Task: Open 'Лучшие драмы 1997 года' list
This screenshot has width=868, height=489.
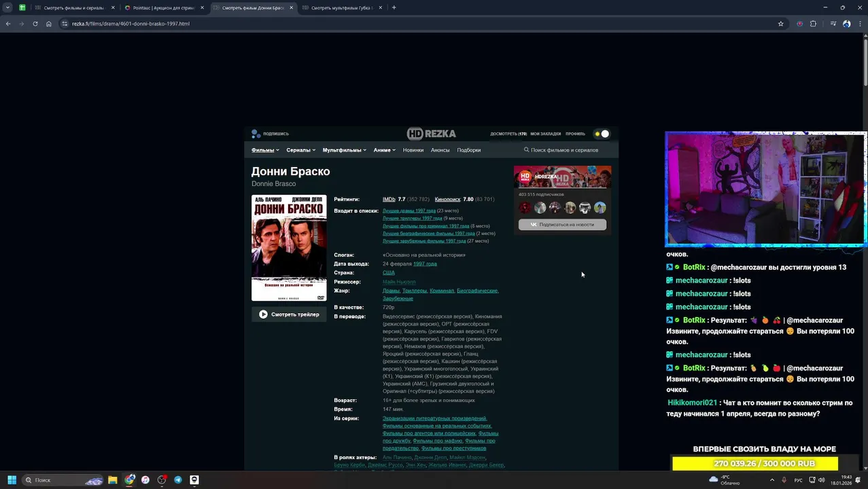Action: tap(409, 211)
